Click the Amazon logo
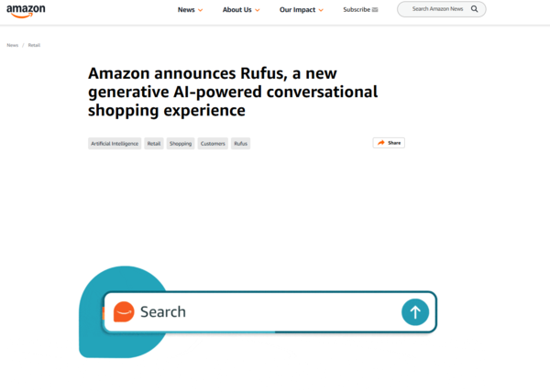This screenshot has width=550, height=392. coord(26,11)
